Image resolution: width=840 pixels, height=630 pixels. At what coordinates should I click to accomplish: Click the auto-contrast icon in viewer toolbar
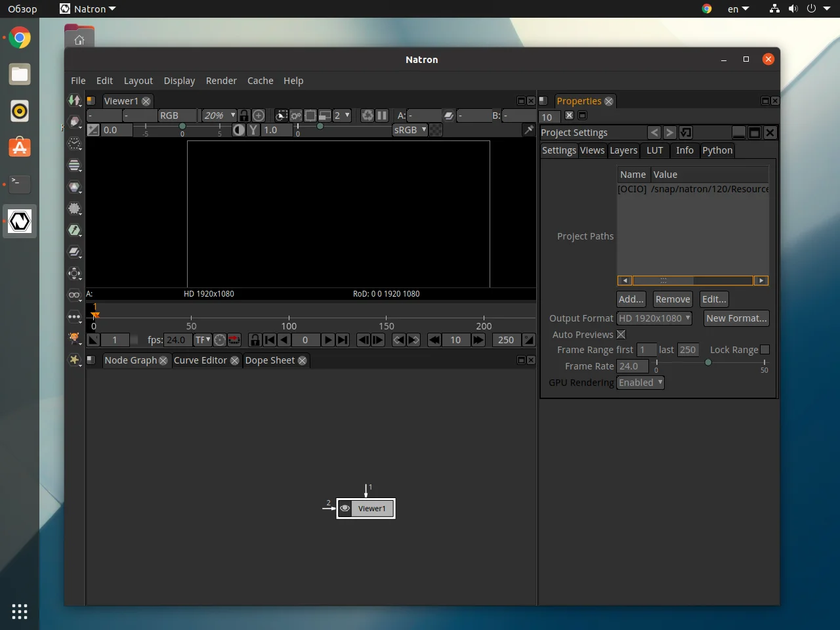click(x=239, y=130)
